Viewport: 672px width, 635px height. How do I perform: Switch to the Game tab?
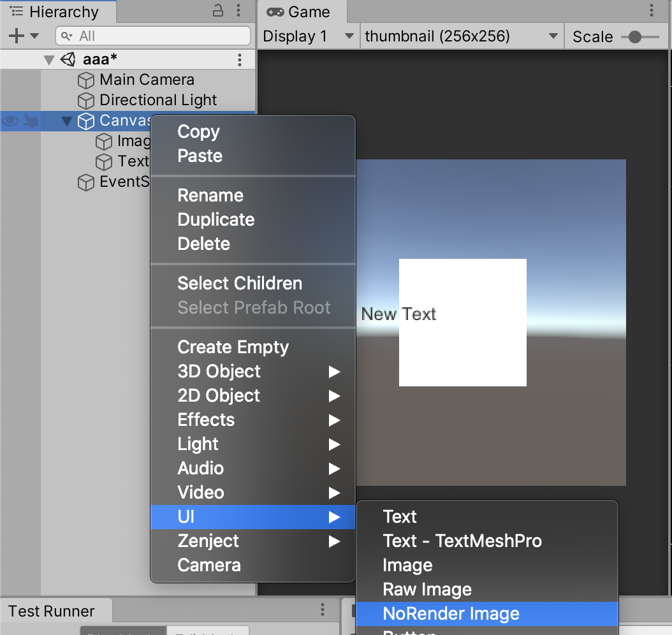point(302,11)
